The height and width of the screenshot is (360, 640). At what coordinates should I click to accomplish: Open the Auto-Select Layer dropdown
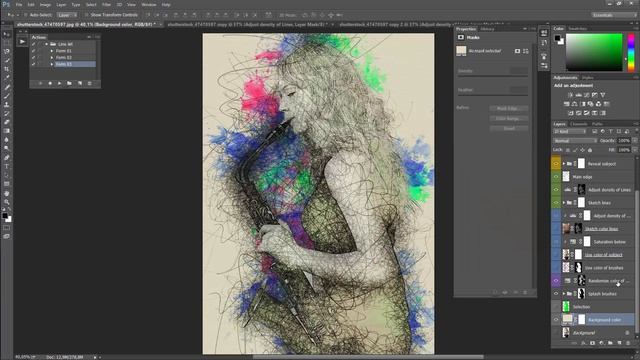[67, 15]
